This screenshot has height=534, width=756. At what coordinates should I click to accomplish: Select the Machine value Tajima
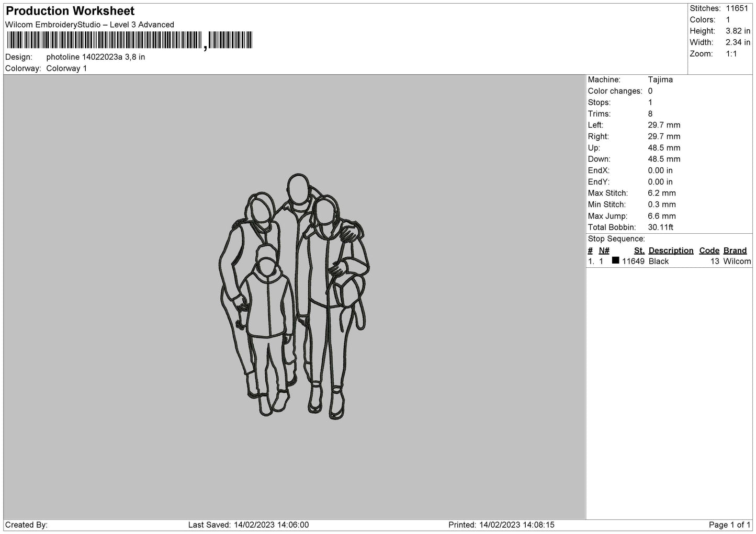[660, 79]
